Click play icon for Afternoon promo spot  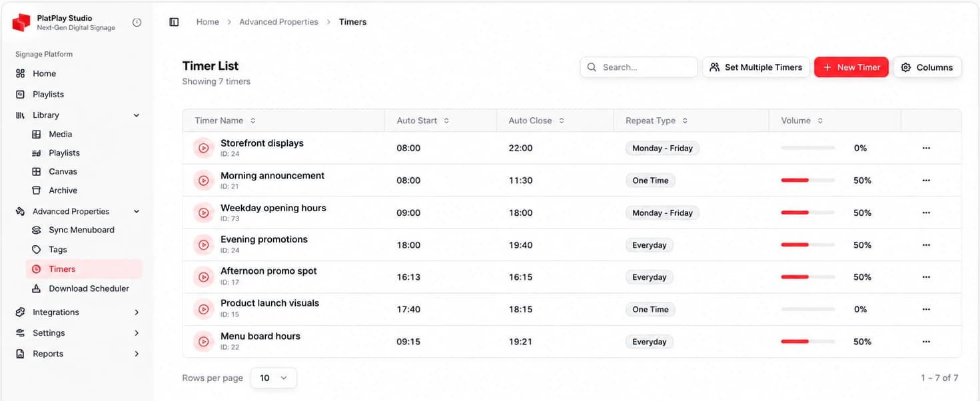click(x=203, y=276)
